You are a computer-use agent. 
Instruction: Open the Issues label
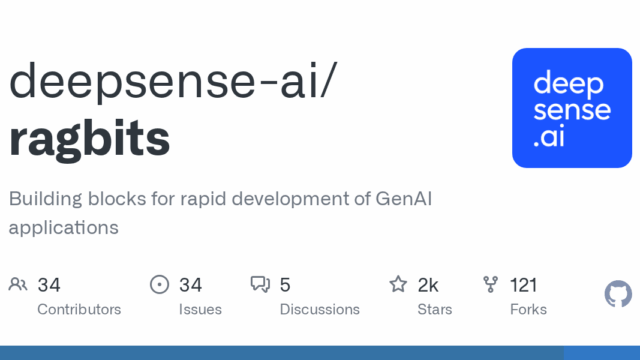pyautogui.click(x=200, y=309)
